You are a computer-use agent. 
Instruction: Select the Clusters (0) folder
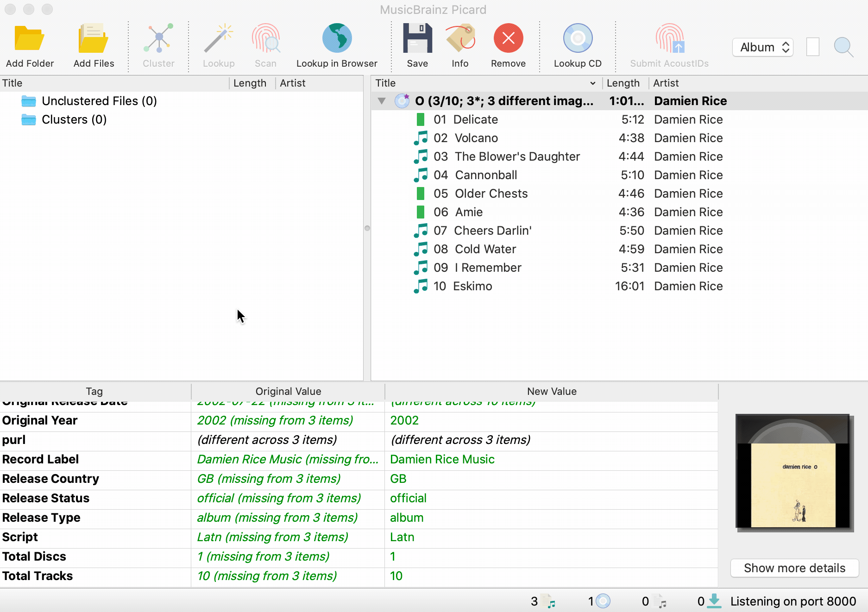point(74,119)
